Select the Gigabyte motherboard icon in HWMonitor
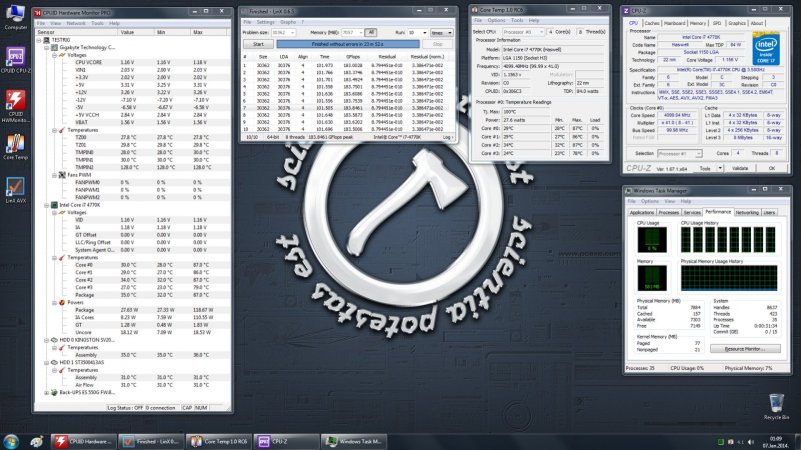 (54, 48)
